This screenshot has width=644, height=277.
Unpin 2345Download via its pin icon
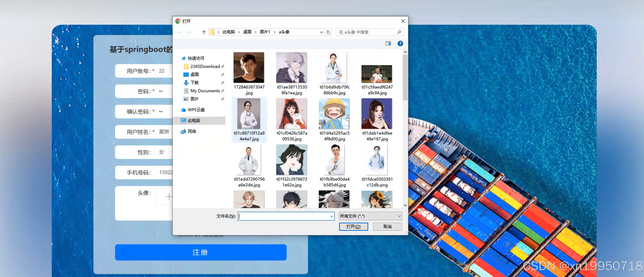[x=222, y=67]
